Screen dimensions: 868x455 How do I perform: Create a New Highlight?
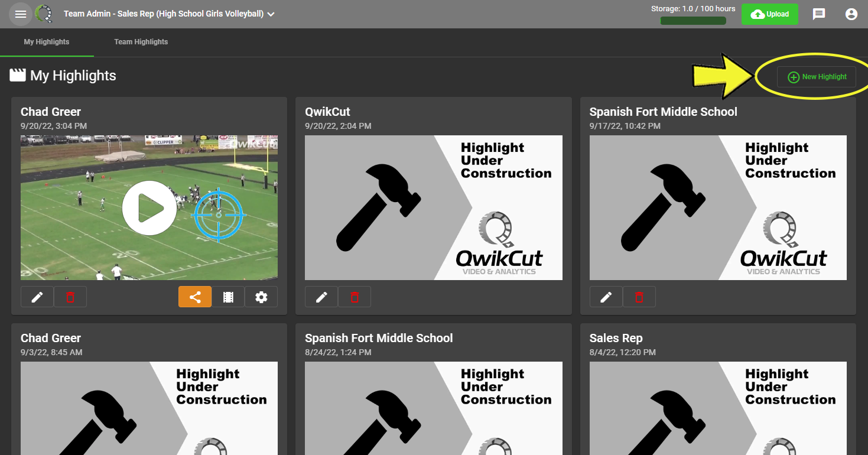point(817,77)
